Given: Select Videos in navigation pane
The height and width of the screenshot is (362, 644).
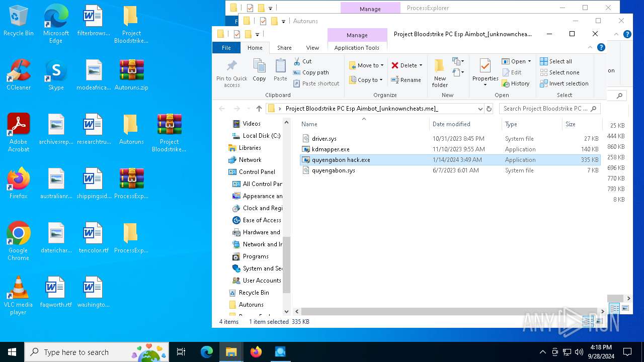Looking at the screenshot, I should [x=247, y=124].
